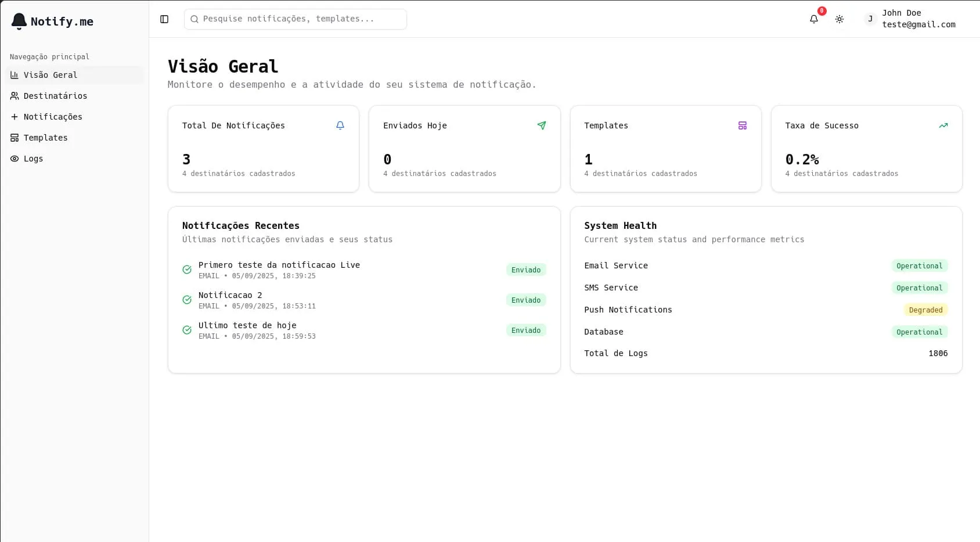980x542 pixels.
Task: Focus the Pesquise notificações search field
Action: [x=296, y=19]
